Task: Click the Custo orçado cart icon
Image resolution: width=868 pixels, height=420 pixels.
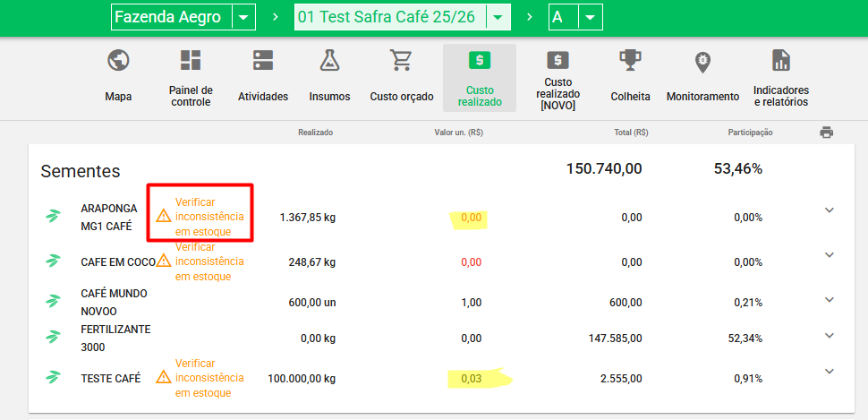Action: [x=401, y=61]
